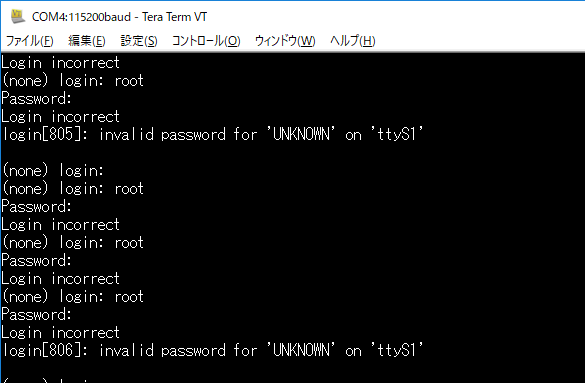Click the login[805] invalid password line
Viewport: 585px width, 383px height.
212,134
